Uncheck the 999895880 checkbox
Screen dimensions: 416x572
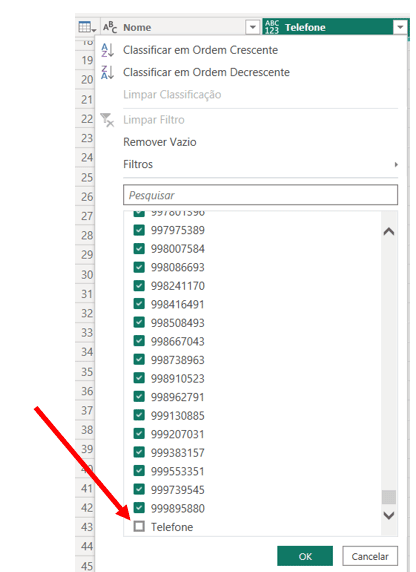click(x=139, y=508)
